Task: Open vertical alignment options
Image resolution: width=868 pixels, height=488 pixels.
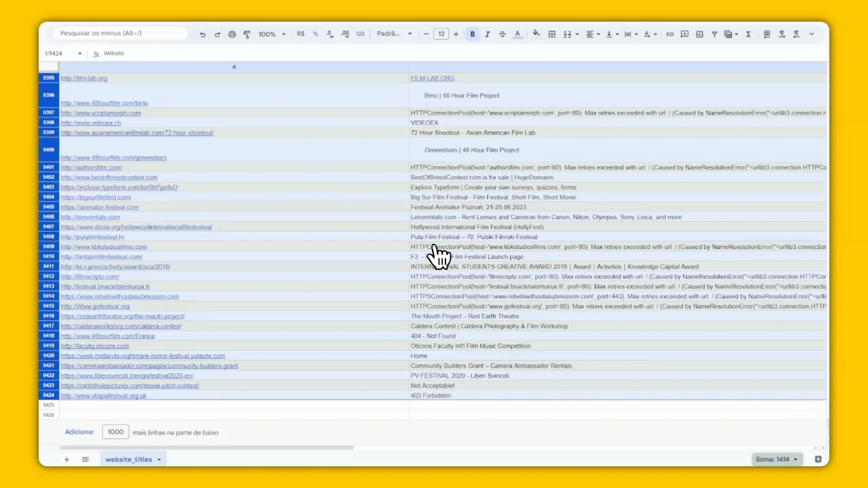Action: pyautogui.click(x=611, y=34)
